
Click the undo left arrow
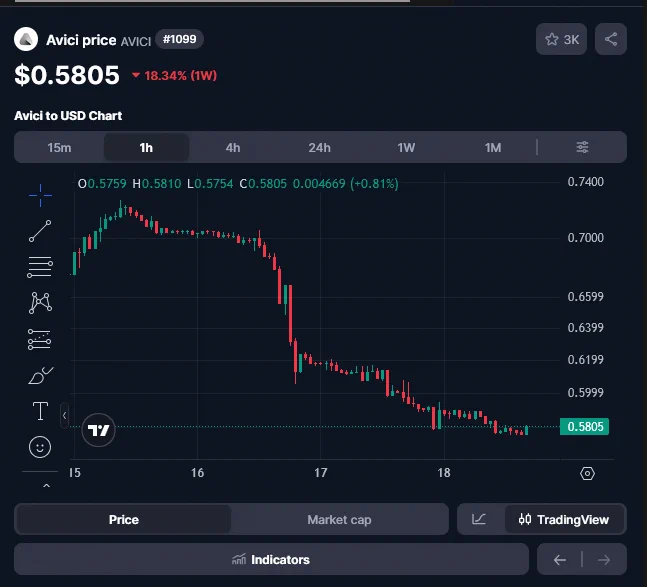(560, 560)
